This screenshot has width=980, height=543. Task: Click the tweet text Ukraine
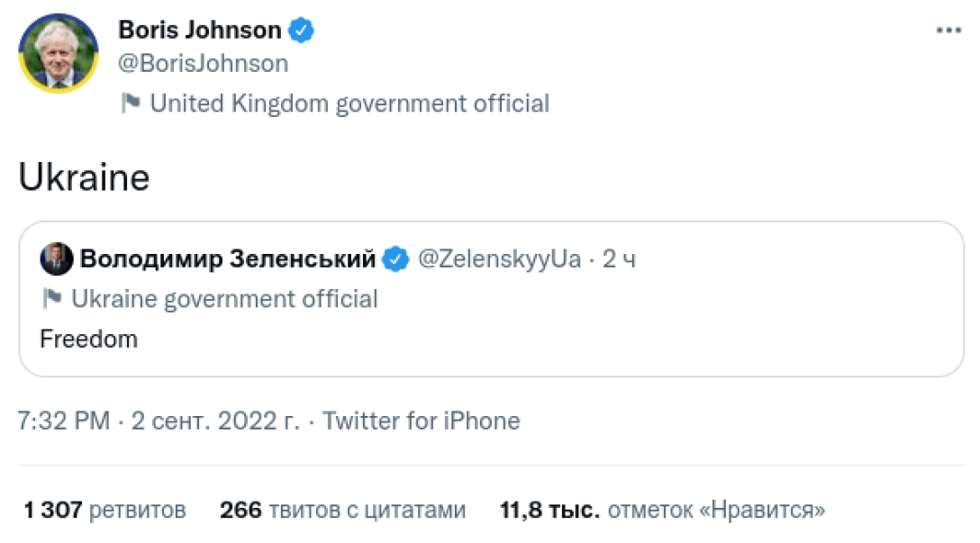[x=84, y=176]
